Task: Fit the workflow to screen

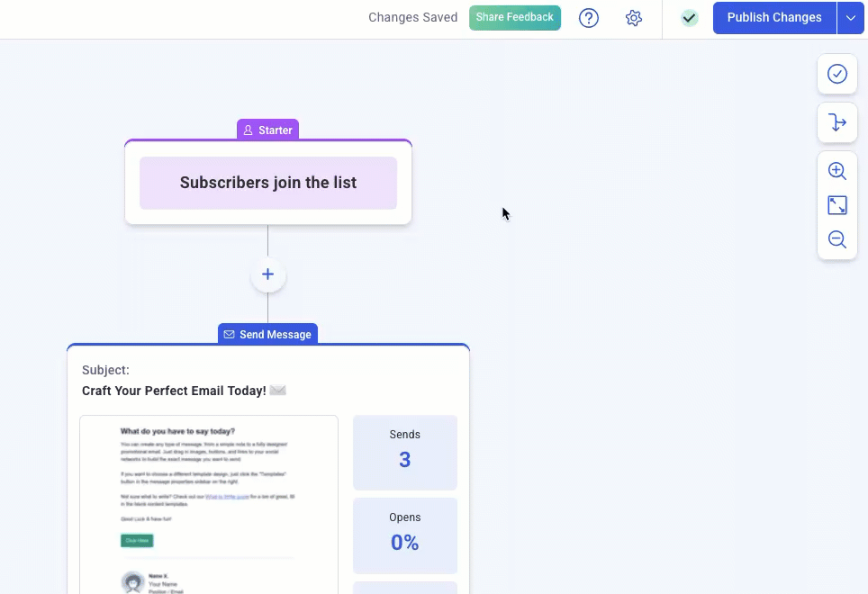Action: 837,205
